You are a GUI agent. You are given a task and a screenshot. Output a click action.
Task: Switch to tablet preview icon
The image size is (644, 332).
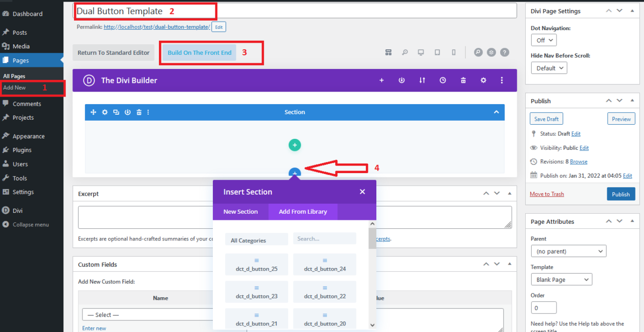(x=437, y=52)
